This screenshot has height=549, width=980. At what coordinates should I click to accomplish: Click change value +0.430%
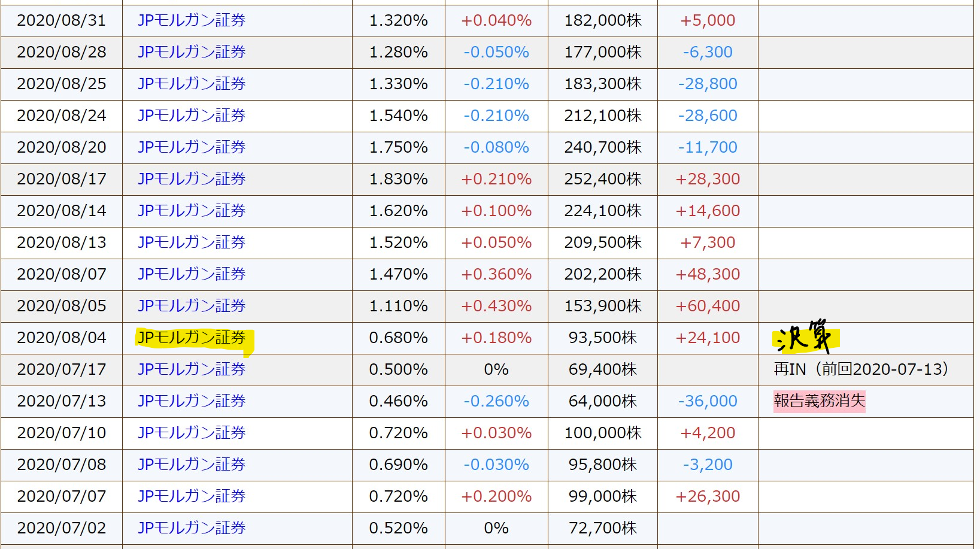pyautogui.click(x=496, y=306)
